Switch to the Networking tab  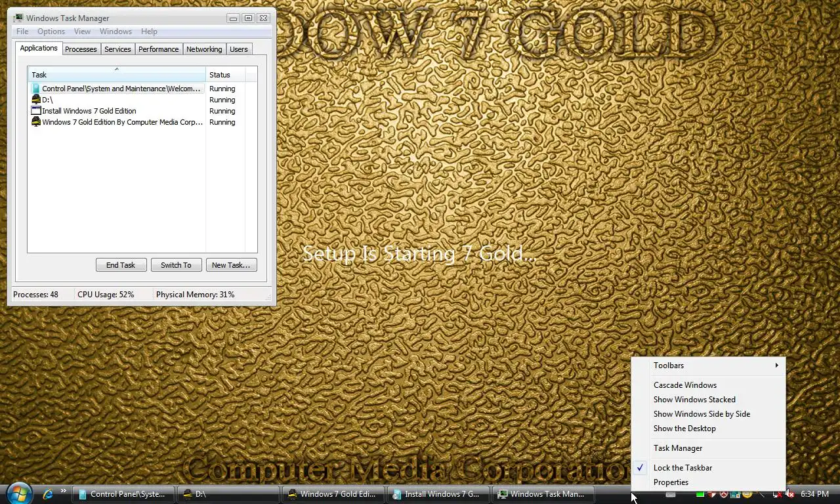pyautogui.click(x=204, y=49)
